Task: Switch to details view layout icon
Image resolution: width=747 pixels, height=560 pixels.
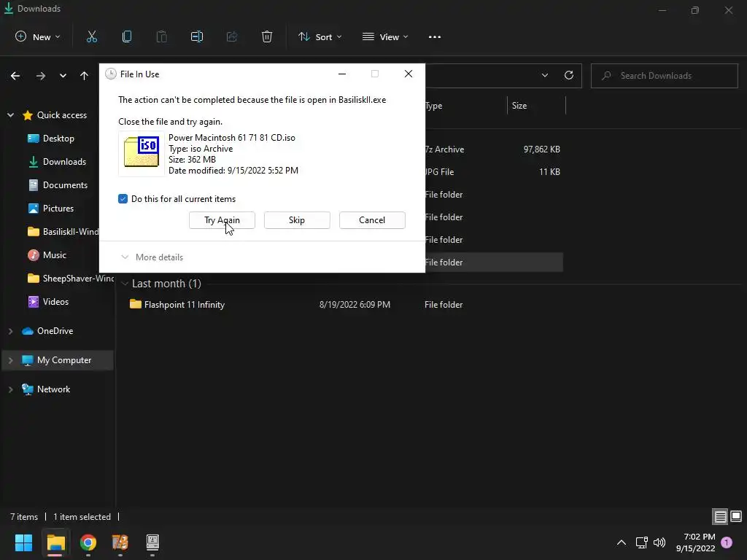Action: [720, 516]
